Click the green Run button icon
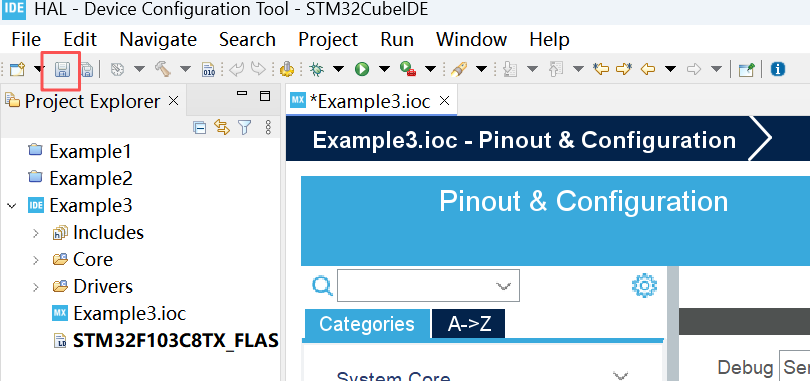Viewport: 810px width, 381px height. [x=362, y=69]
